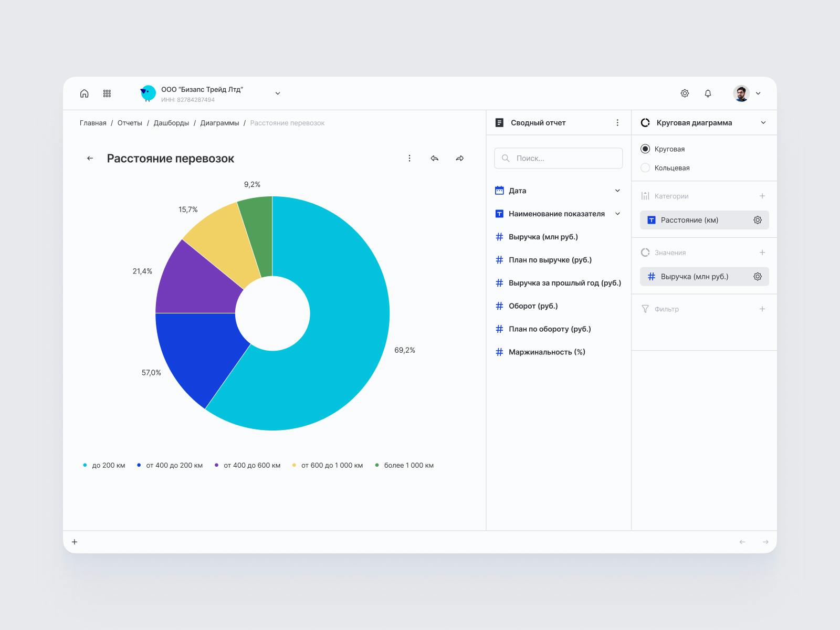Select the Круговая radio option
The image size is (840, 630).
click(x=645, y=149)
